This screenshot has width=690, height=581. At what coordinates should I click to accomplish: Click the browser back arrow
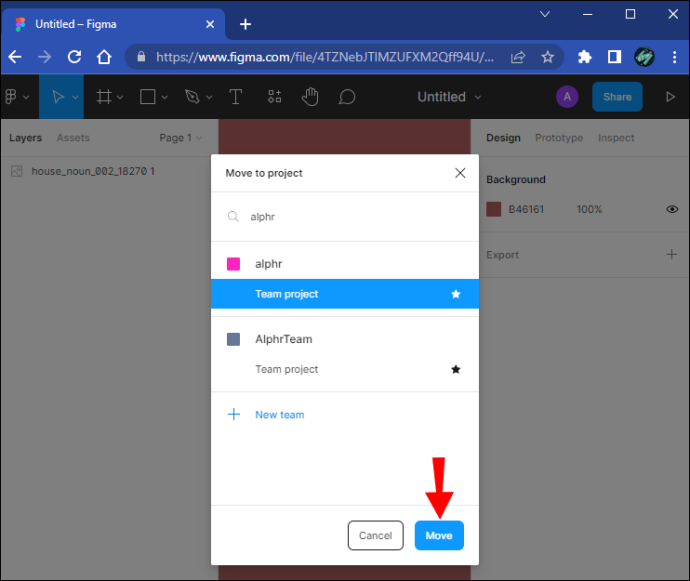click(15, 57)
